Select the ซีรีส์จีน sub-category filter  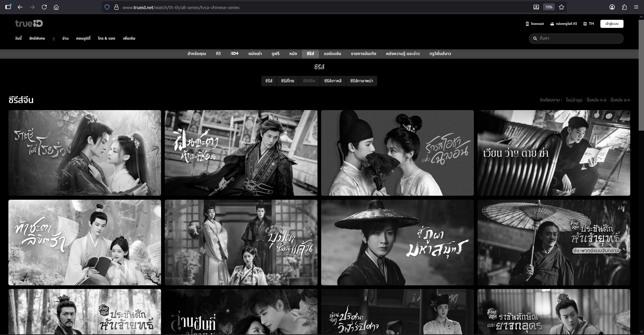tap(309, 81)
